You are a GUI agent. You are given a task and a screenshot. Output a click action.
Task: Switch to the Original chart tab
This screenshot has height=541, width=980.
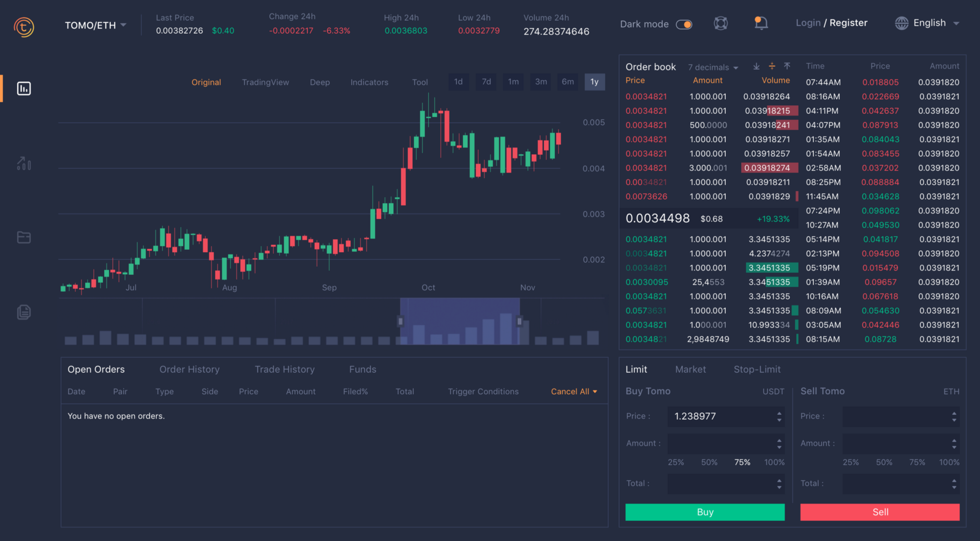pos(206,83)
